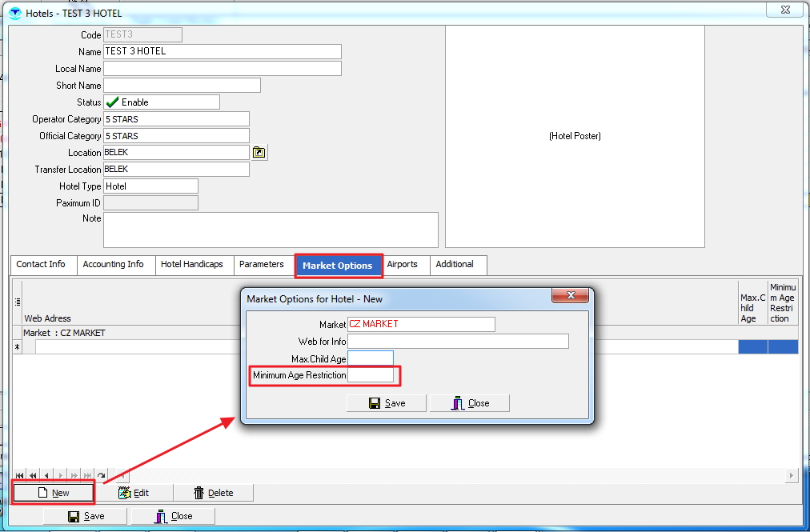
Task: Click Delete button with trash icon
Action: pos(213,493)
